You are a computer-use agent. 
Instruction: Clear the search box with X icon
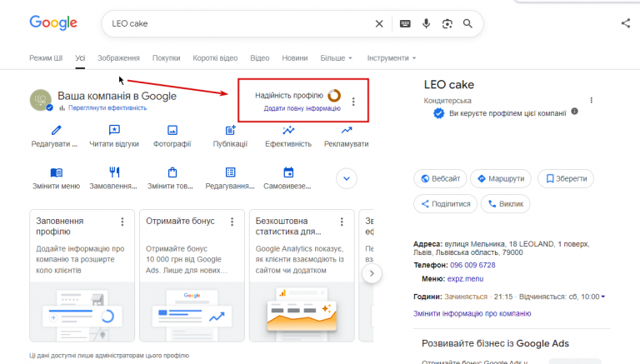379,23
